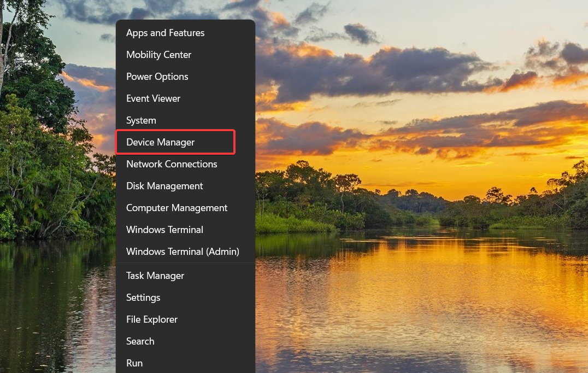Launch File Explorer

coord(151,319)
